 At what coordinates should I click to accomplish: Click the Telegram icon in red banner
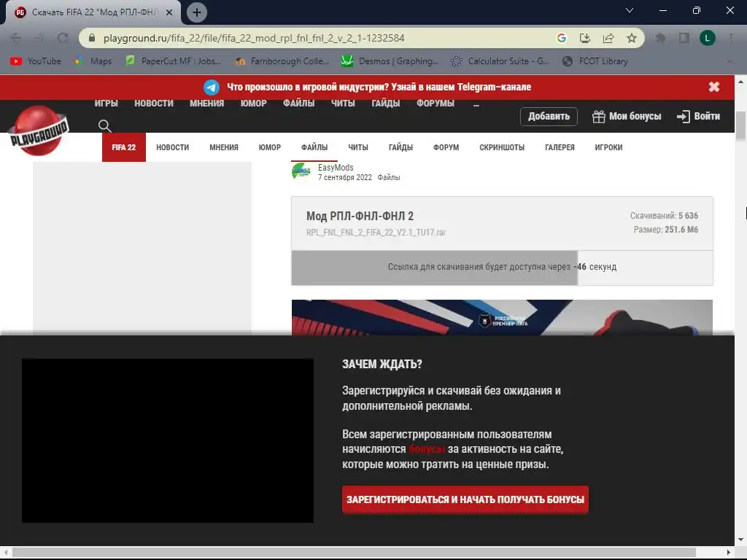point(212,87)
